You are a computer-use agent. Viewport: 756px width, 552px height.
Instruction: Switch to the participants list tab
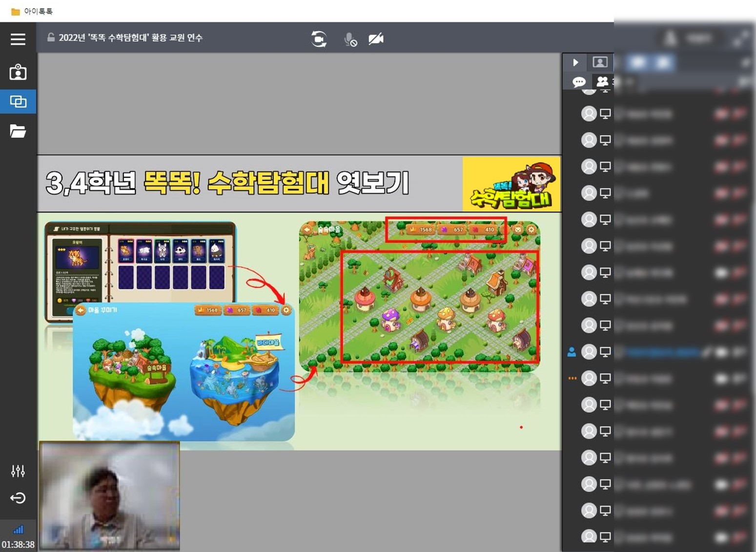(x=603, y=82)
